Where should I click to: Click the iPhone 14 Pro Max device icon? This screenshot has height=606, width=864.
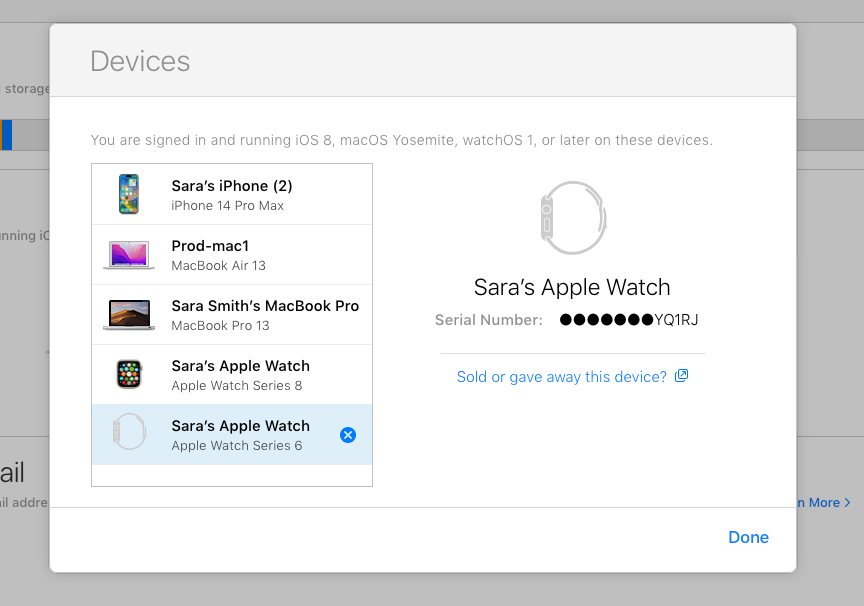(x=129, y=194)
